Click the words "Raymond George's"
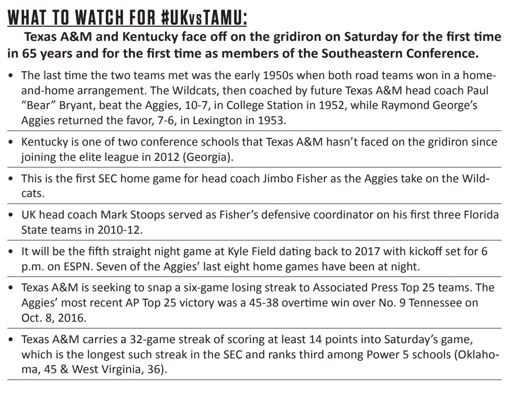This screenshot has height=394, width=532. click(x=429, y=105)
